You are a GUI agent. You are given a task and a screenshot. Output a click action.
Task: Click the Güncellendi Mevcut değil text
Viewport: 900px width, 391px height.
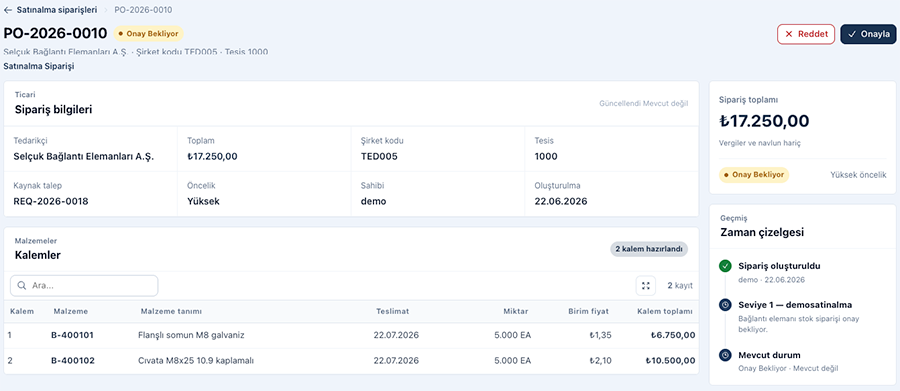point(643,103)
